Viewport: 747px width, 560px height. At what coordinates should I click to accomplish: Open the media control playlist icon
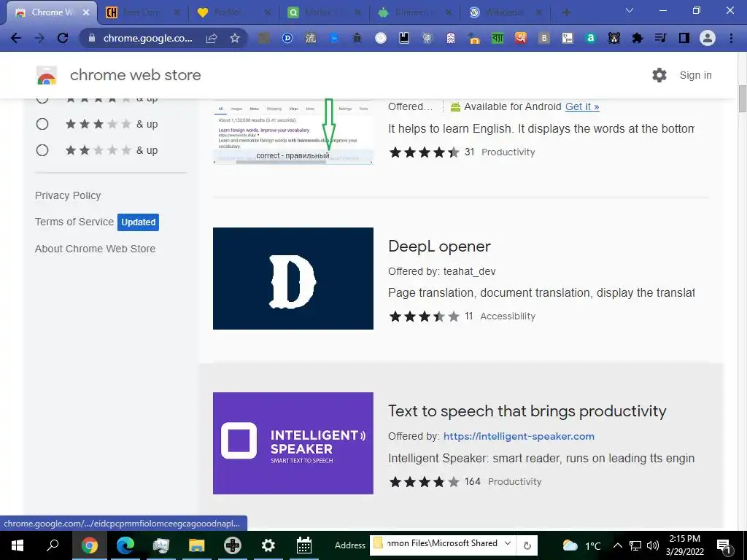[660, 38]
